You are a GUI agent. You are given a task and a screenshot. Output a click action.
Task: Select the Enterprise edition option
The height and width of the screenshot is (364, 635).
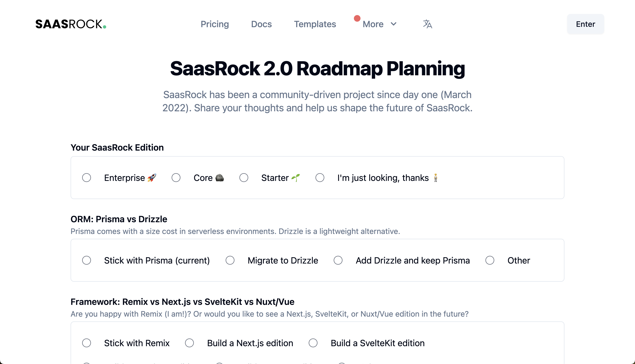click(x=87, y=177)
